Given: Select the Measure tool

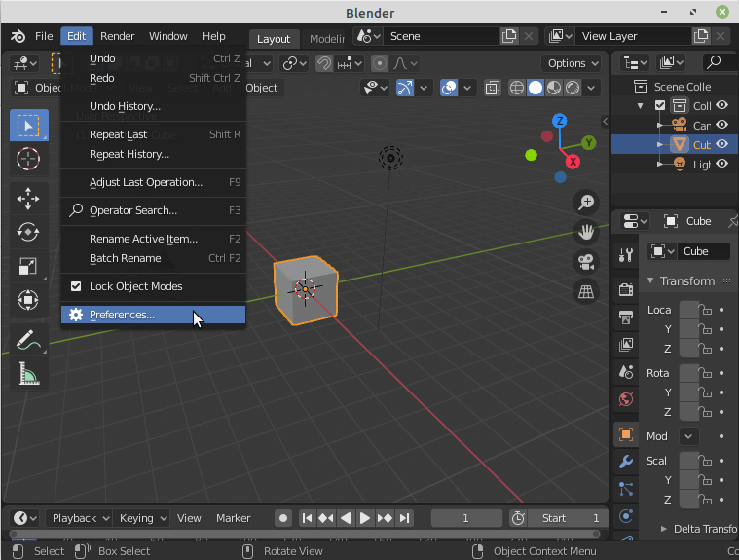Looking at the screenshot, I should (28, 373).
